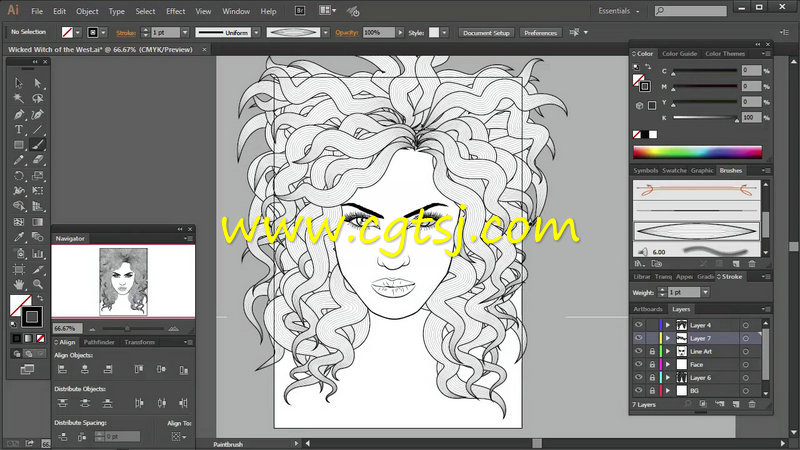The height and width of the screenshot is (450, 800).
Task: Select the Eraser tool
Action: [37, 160]
